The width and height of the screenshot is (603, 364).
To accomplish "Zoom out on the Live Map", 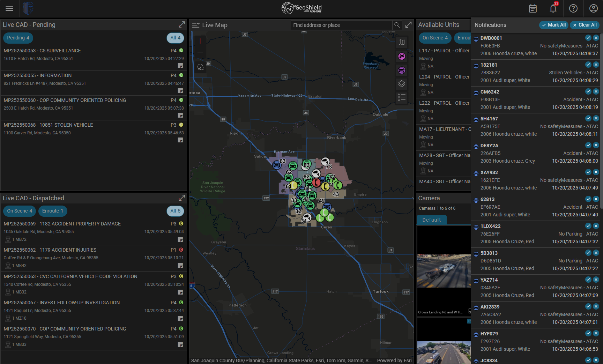I will pyautogui.click(x=200, y=52).
